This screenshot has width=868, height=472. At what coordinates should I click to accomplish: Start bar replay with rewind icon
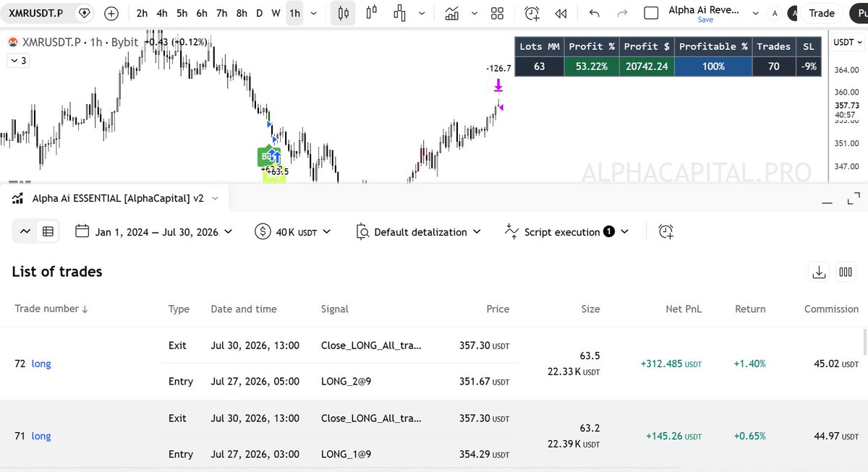point(560,13)
